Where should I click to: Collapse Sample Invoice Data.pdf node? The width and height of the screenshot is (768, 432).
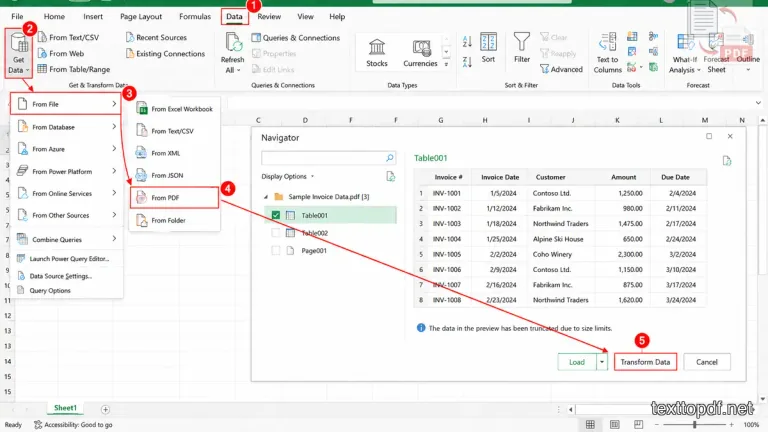point(265,197)
